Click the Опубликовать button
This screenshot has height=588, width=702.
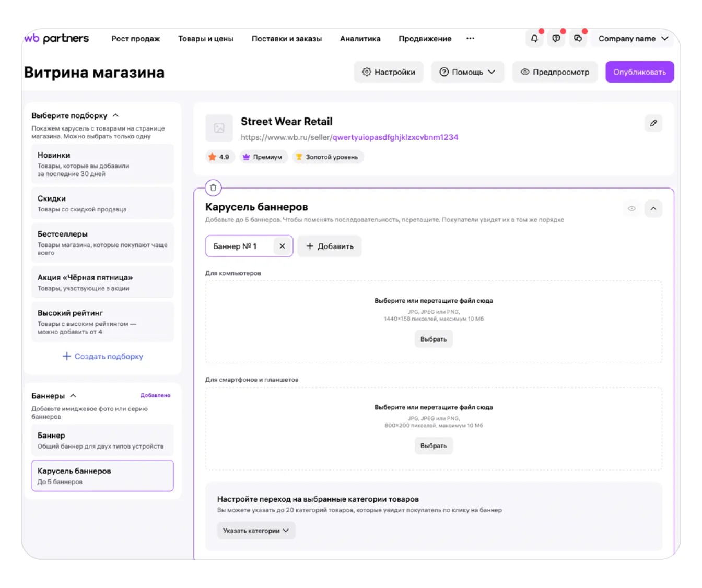pyautogui.click(x=639, y=72)
